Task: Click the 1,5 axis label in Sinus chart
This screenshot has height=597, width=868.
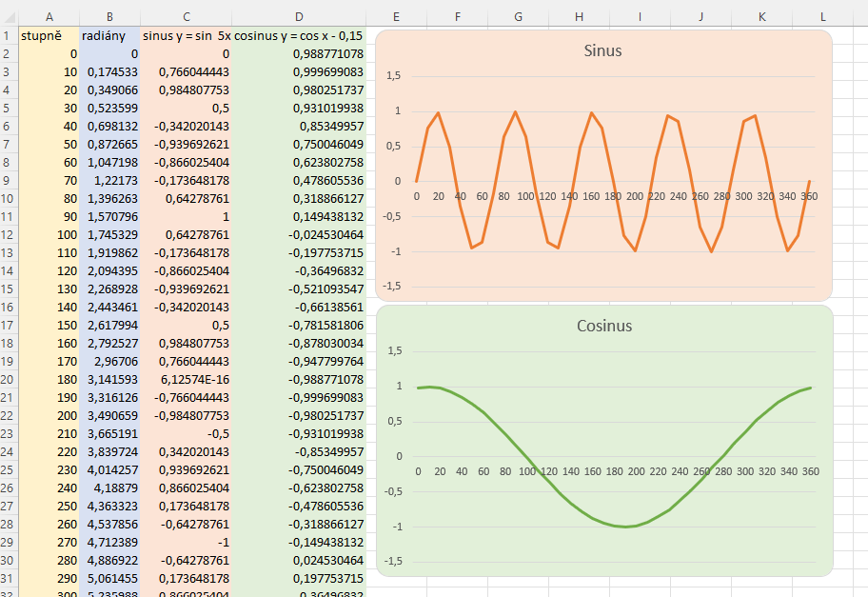Action: click(394, 76)
